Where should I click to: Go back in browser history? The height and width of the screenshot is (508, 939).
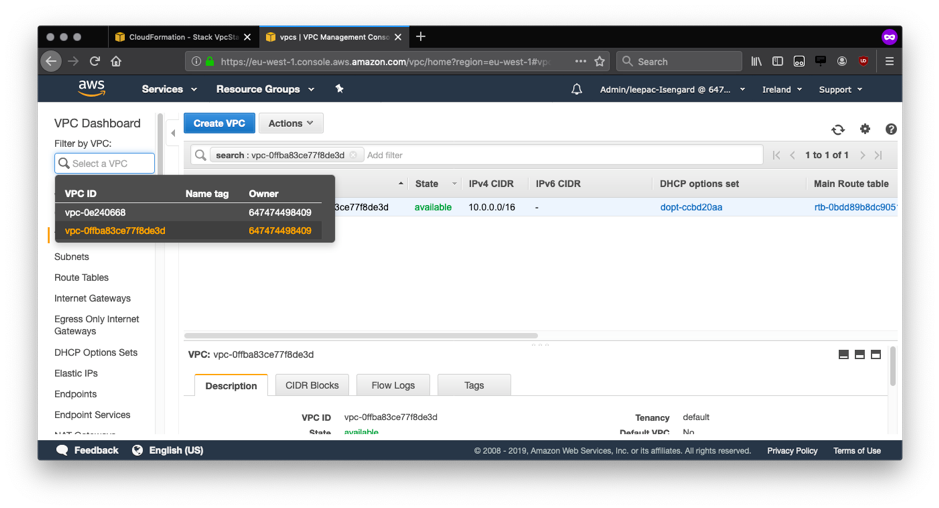tap(52, 61)
